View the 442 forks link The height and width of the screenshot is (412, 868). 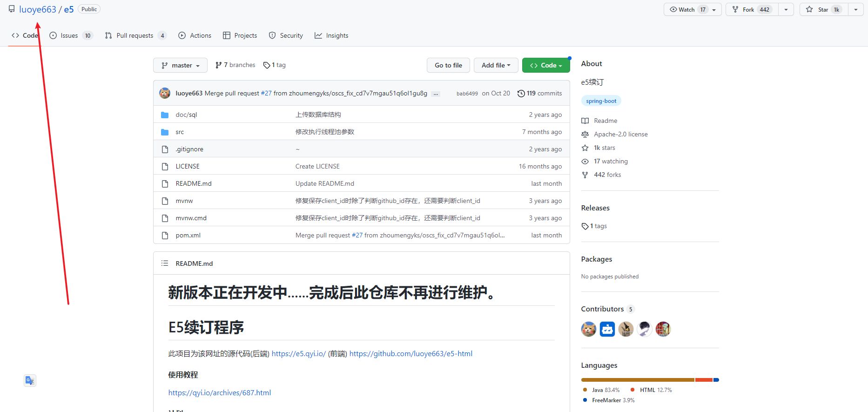pyautogui.click(x=601, y=175)
